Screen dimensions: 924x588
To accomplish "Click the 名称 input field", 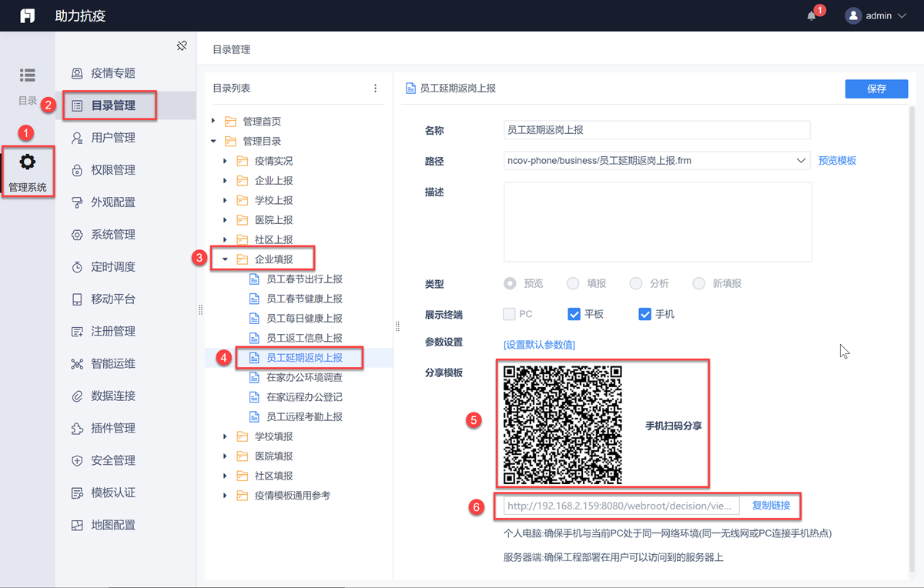I will tap(657, 130).
